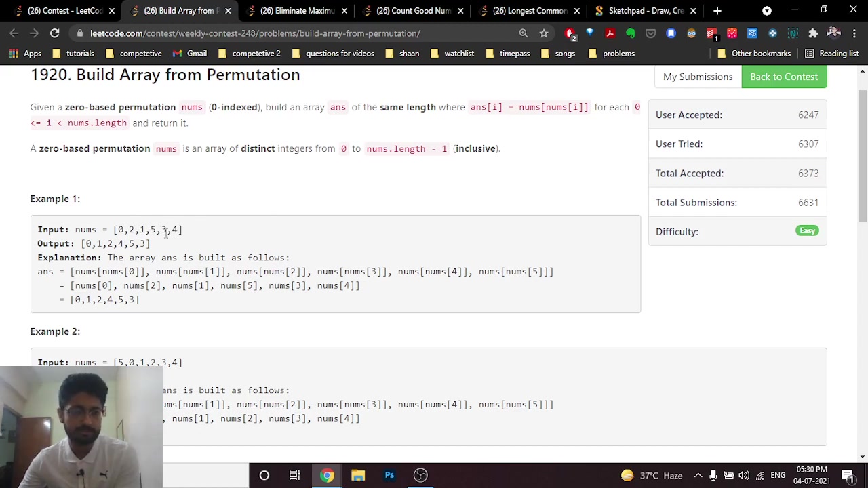Open the Gmail bookmark
The height and width of the screenshot is (488, 868).
coord(190,53)
